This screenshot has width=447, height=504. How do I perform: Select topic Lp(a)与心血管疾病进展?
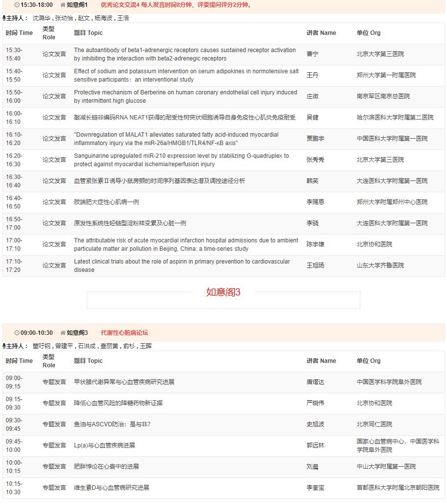104,445
